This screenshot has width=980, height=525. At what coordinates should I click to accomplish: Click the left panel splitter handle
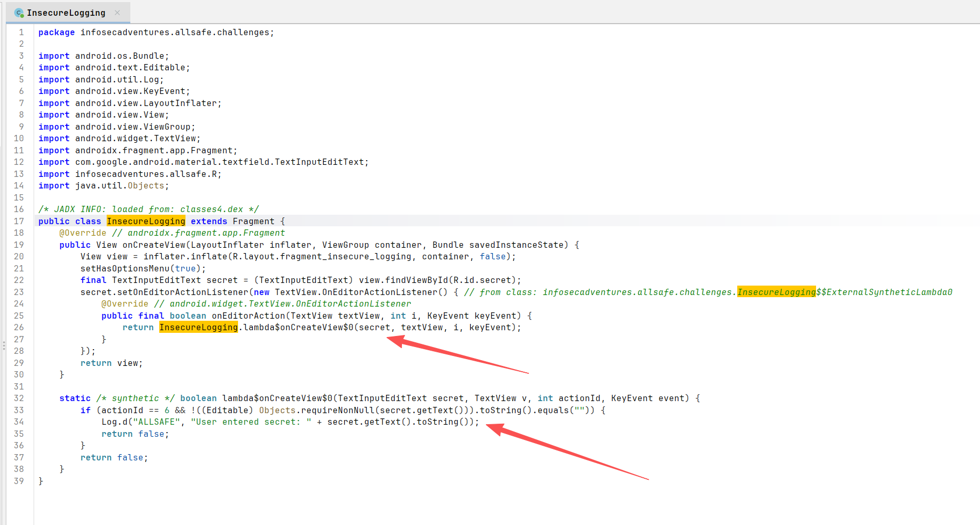4,345
